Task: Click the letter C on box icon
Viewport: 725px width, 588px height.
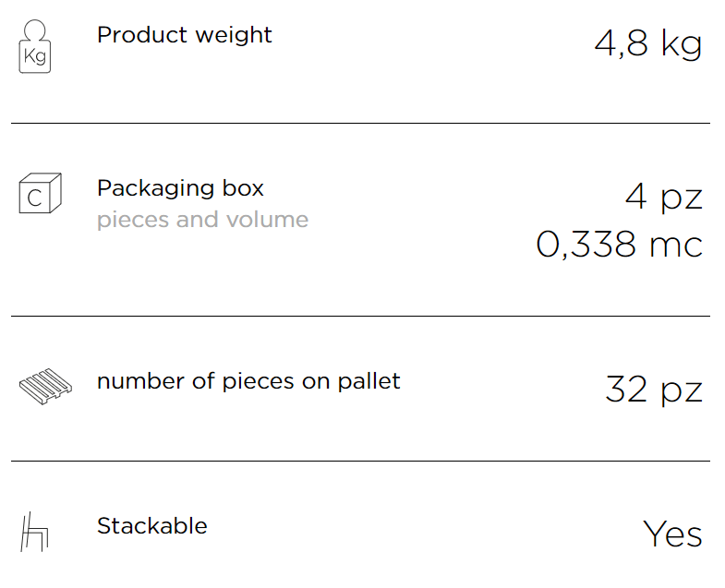Action: click(35, 198)
